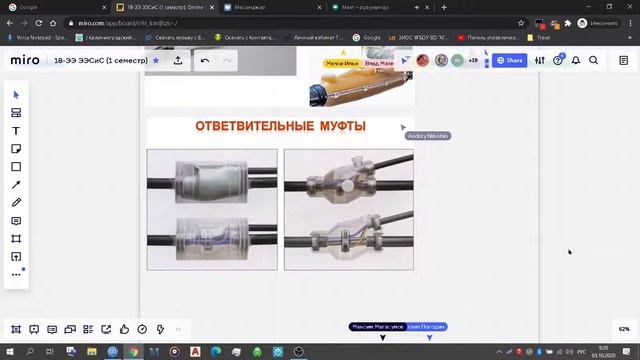
Task: Collapse the bottom toolbar with the double-chevron
Action: pyautogui.click(x=178, y=329)
